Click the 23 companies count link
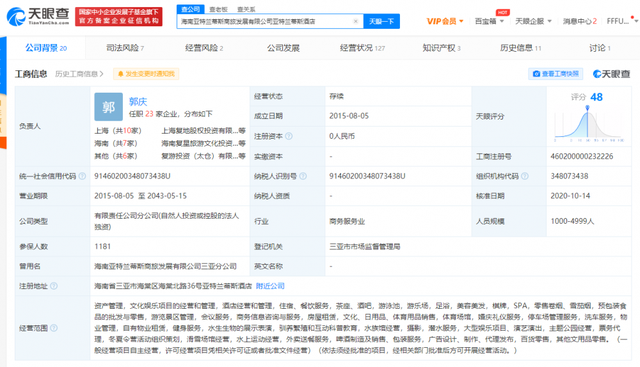Viewport: 640px width, 367px height. (149, 114)
